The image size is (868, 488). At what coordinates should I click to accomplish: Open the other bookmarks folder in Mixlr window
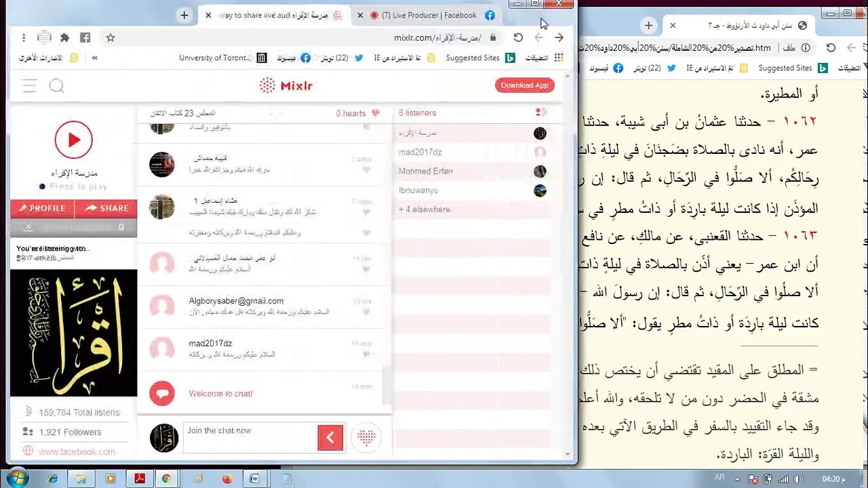click(49, 58)
